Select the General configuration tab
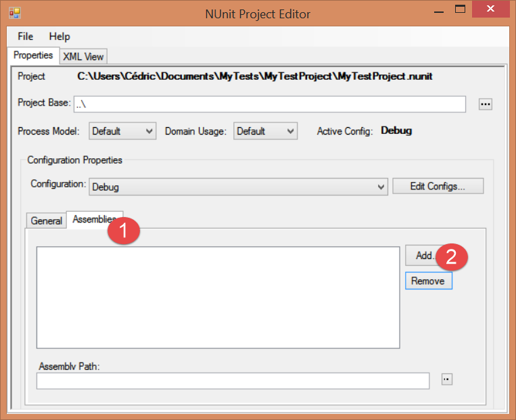 47,220
